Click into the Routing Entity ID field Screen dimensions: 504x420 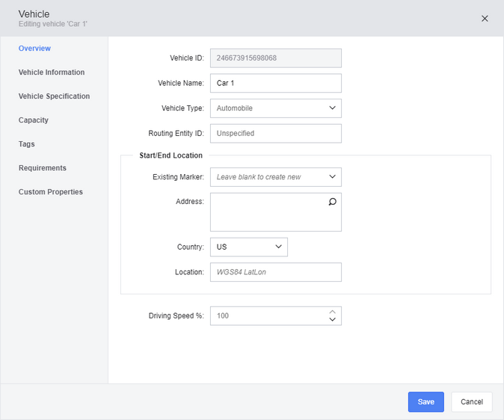click(276, 133)
